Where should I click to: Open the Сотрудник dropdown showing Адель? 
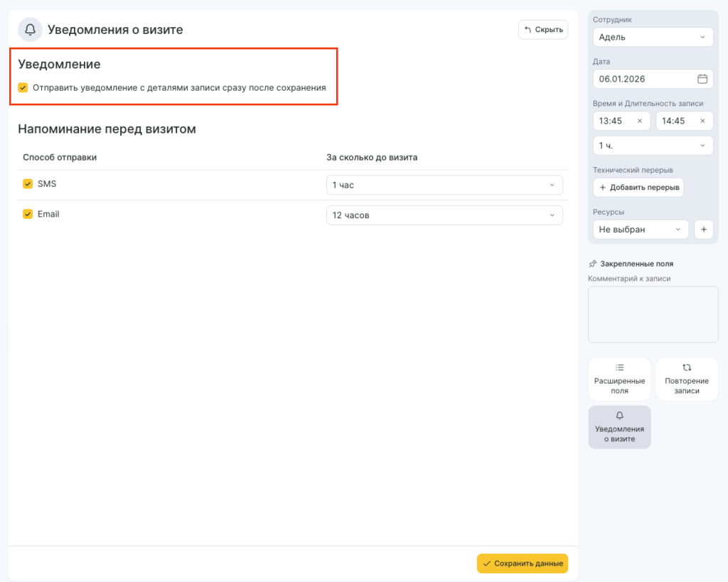653,37
